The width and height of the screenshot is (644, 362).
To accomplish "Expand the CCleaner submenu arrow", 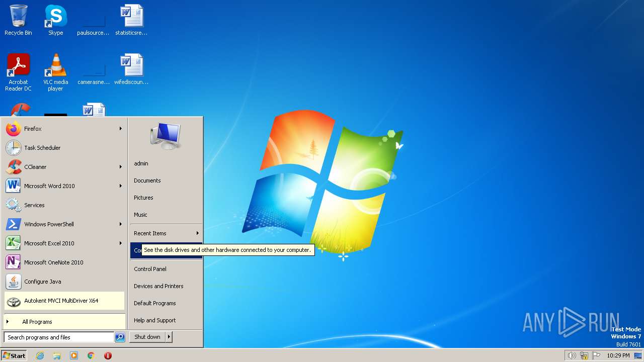I will 121,167.
